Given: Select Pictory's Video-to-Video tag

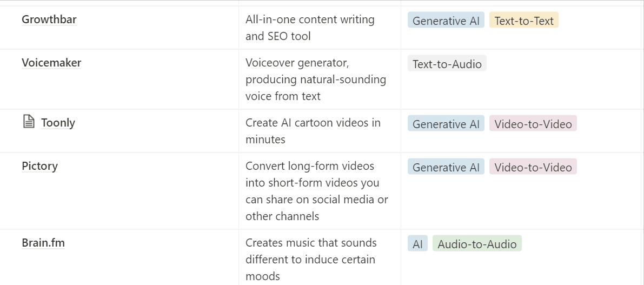Looking at the screenshot, I should coord(533,167).
